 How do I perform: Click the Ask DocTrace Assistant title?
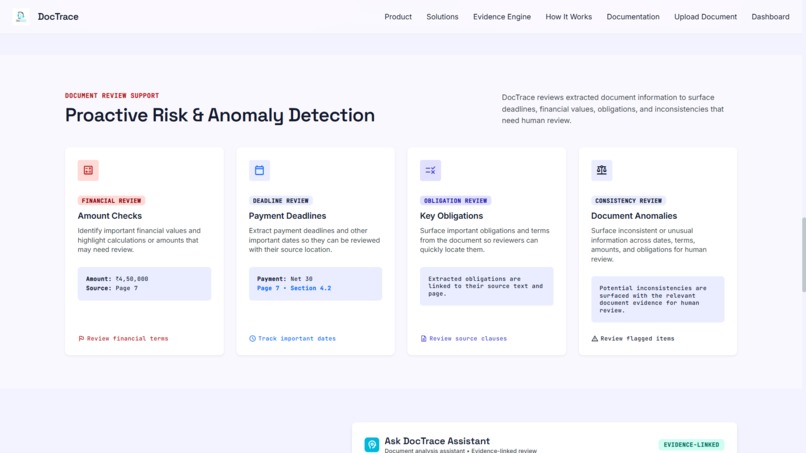pyautogui.click(x=437, y=441)
